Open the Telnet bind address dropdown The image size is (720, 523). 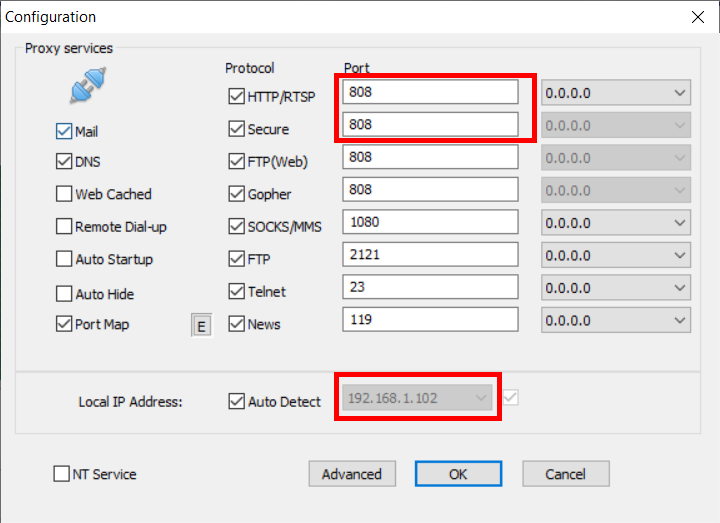616,288
